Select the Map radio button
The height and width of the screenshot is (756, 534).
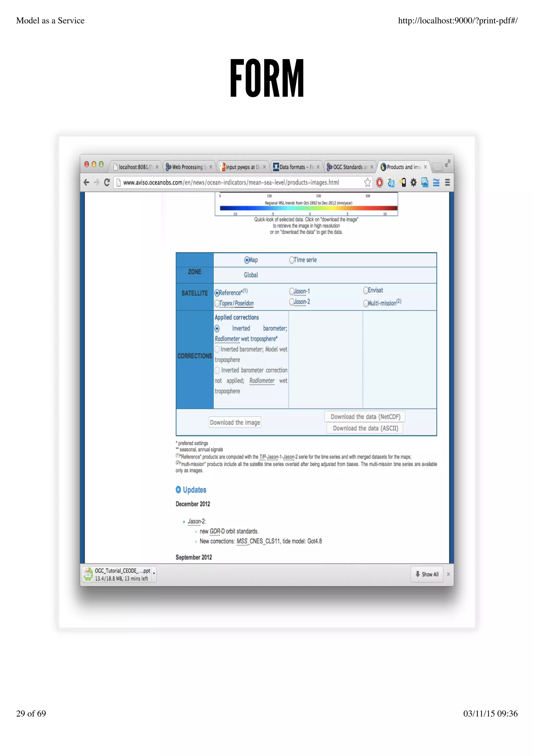(x=246, y=260)
